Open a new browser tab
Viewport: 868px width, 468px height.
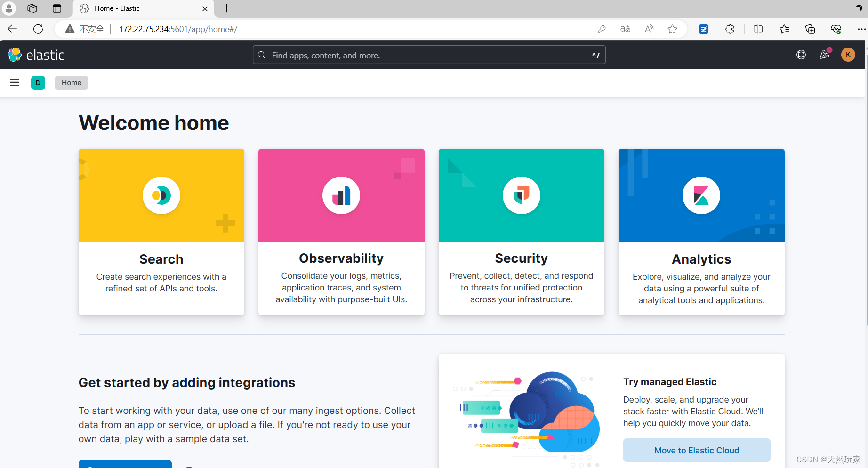[227, 8]
